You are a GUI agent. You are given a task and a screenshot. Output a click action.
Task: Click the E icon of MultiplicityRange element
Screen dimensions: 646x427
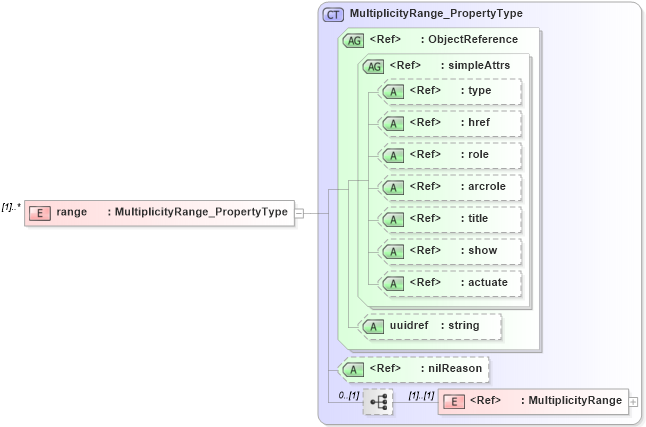pyautogui.click(x=454, y=401)
